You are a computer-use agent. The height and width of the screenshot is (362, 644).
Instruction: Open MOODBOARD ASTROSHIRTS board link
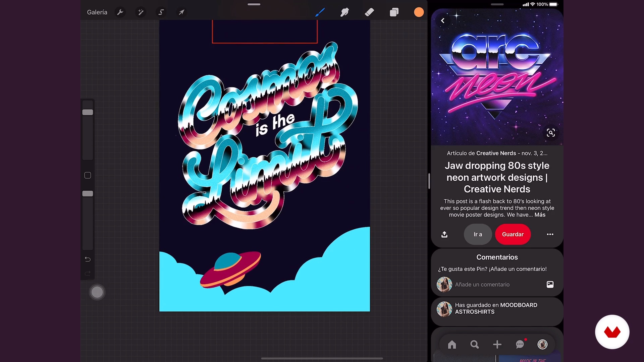[496, 308]
